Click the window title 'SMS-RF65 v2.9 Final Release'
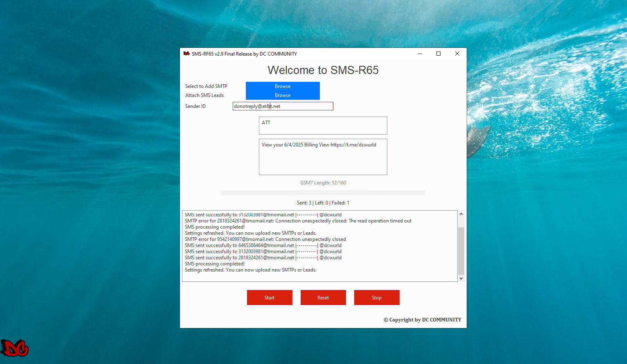The height and width of the screenshot is (364, 627). point(244,54)
